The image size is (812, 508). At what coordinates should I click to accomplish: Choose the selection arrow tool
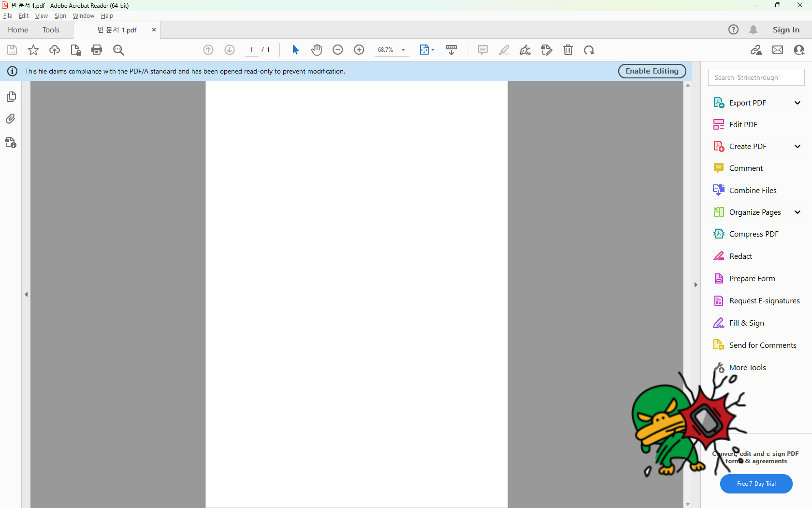point(295,50)
